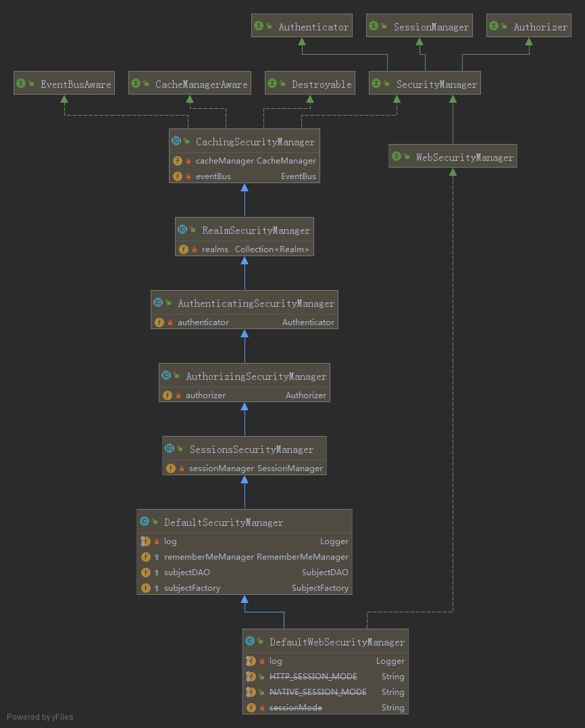The image size is (585, 728).
Task: Click the EventBus field type
Action: point(299,176)
